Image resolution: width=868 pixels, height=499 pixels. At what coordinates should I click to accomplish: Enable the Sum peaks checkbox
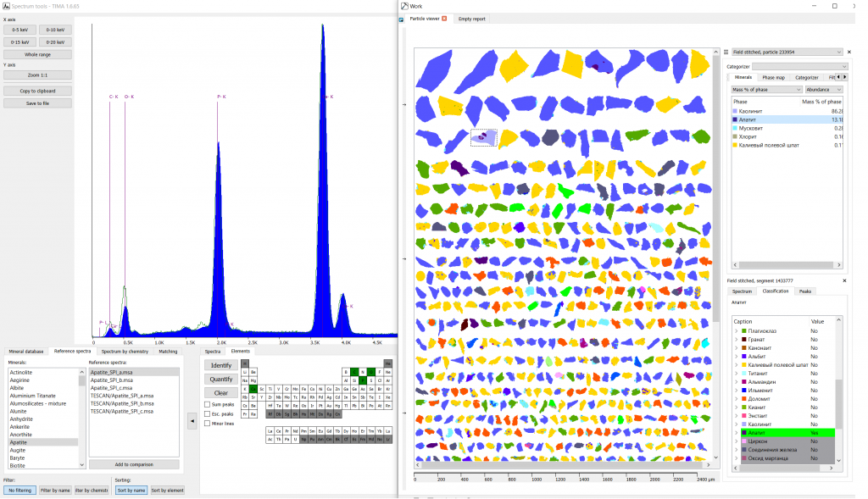208,404
